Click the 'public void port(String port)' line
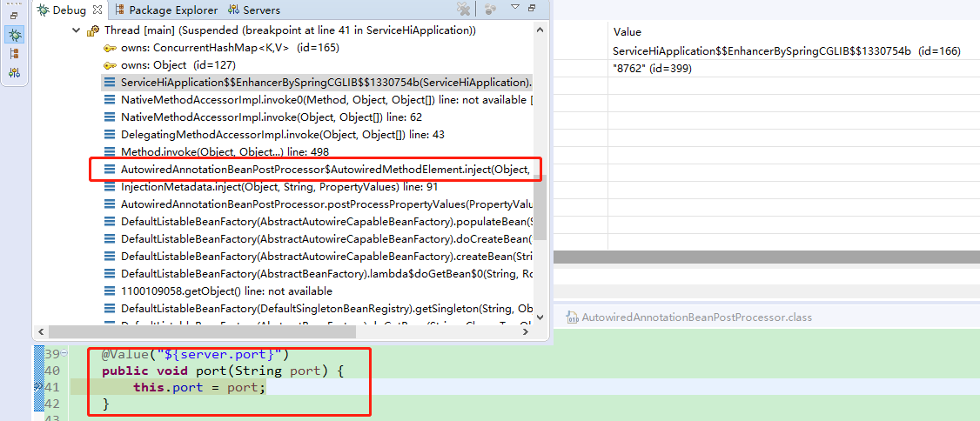This screenshot has width=980, height=421. coord(223,371)
